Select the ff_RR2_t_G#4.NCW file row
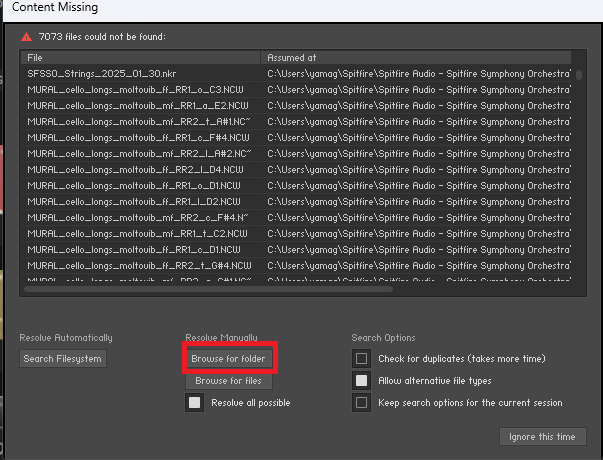This screenshot has height=460, width=603. pos(140,265)
